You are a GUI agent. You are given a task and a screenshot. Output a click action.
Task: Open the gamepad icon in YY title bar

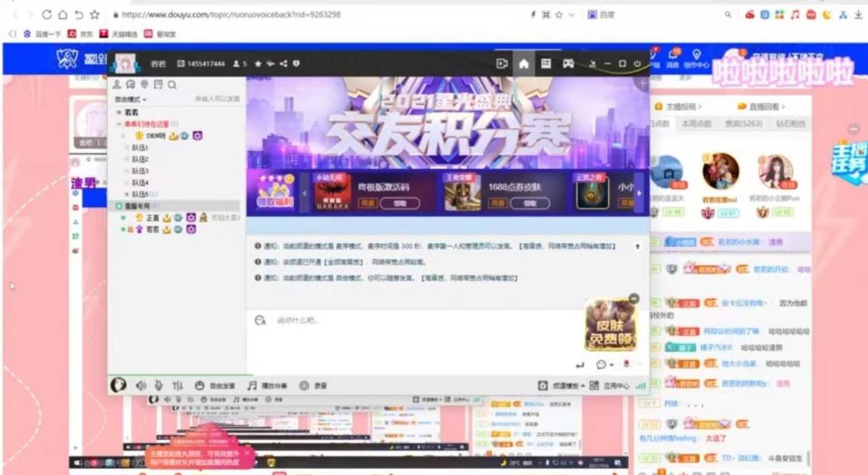[x=569, y=64]
